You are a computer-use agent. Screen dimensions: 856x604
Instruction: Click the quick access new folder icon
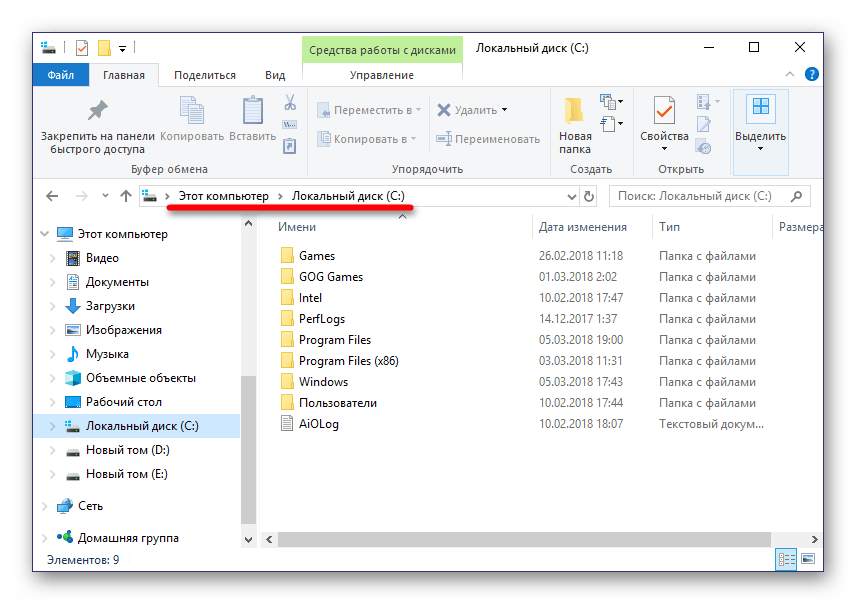click(104, 48)
